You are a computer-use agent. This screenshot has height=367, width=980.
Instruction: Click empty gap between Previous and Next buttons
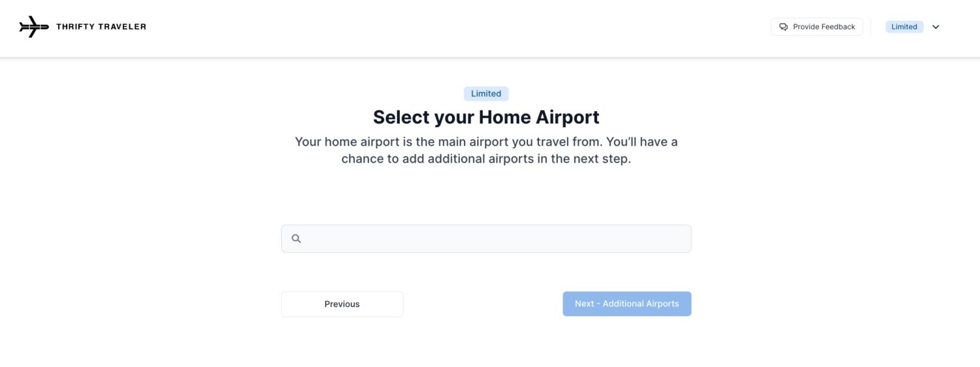483,304
